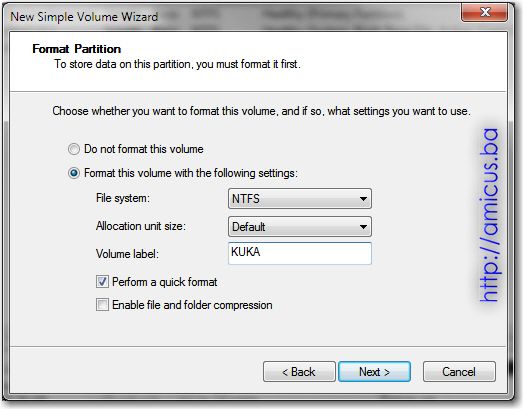Close the New Simple Volume Wizard window
The width and height of the screenshot is (523, 409).
(x=485, y=13)
